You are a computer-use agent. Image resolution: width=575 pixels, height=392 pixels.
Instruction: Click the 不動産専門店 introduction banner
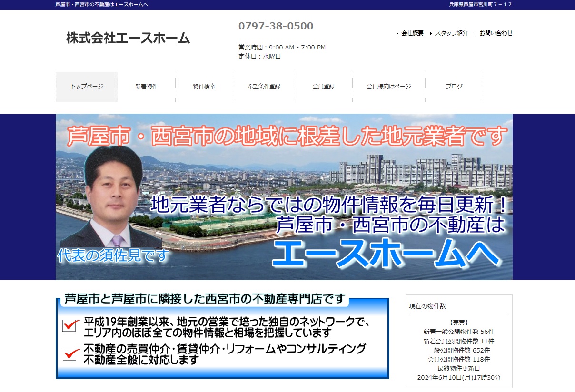point(222,336)
